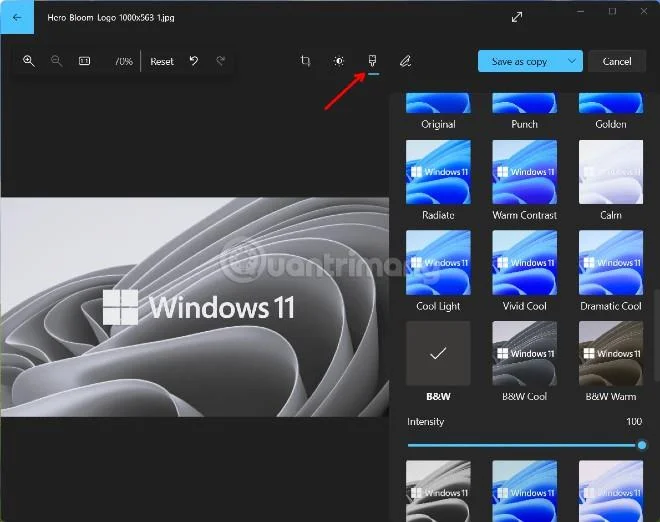Screen dimensions: 660x522
Task: Apply the Warm Contrast filter
Action: pos(524,172)
